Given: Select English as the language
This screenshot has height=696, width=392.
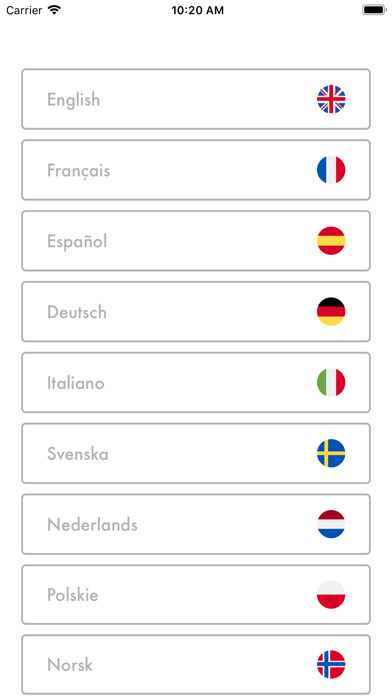Looking at the screenshot, I should pyautogui.click(x=196, y=99).
